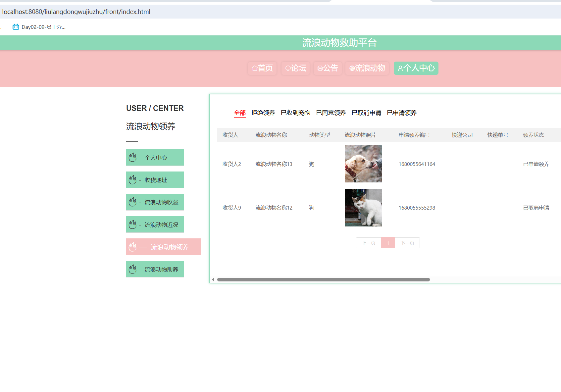
Task: Click the 快递公司 column header
Action: coord(462,135)
